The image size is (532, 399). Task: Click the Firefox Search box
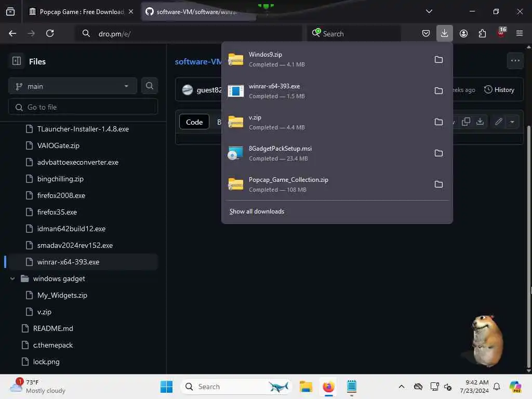(x=354, y=34)
